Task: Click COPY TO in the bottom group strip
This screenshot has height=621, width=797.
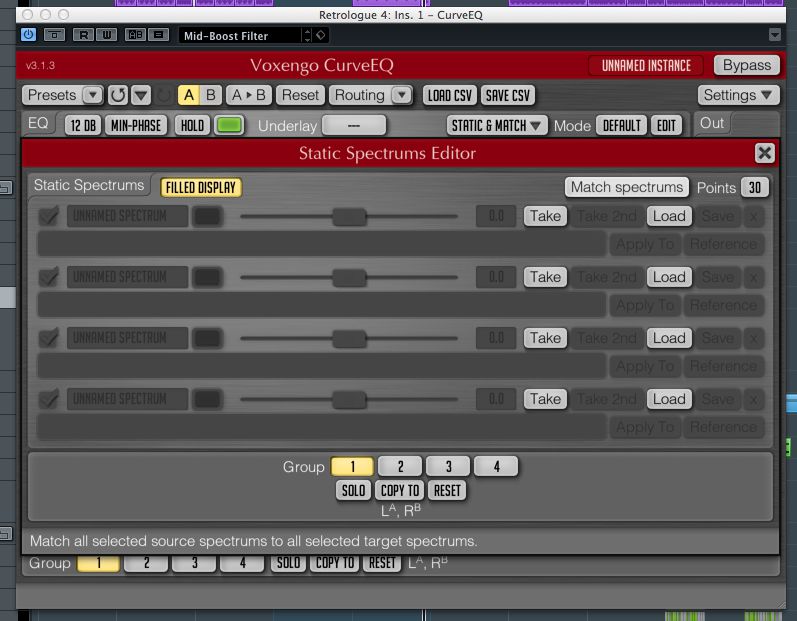Action: pyautogui.click(x=335, y=563)
